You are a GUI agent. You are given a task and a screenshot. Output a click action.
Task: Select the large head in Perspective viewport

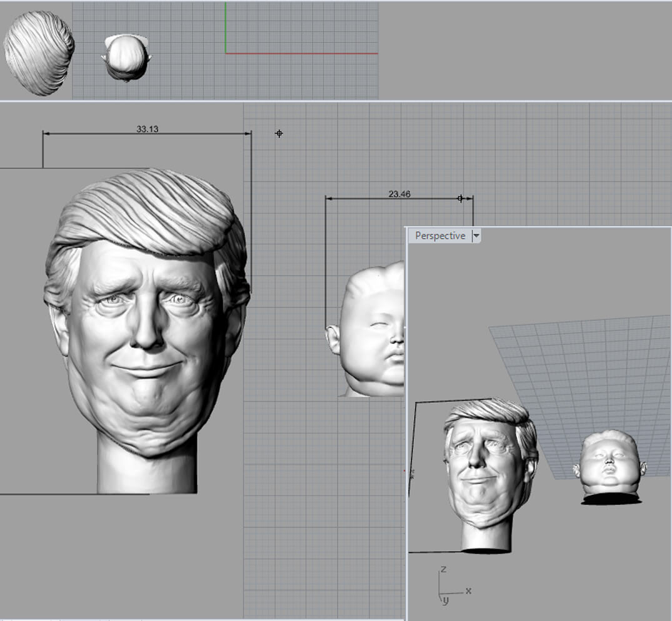491,475
